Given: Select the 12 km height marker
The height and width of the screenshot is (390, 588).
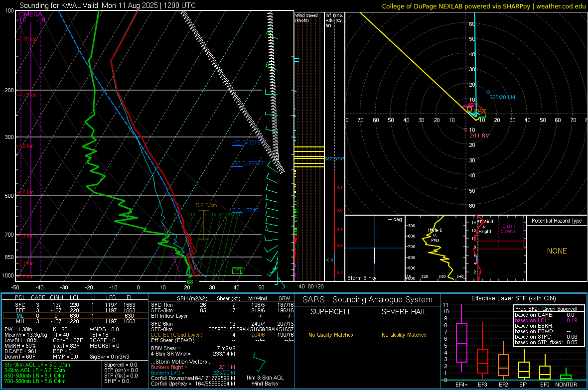Looking at the screenshot, I should coord(29,95).
